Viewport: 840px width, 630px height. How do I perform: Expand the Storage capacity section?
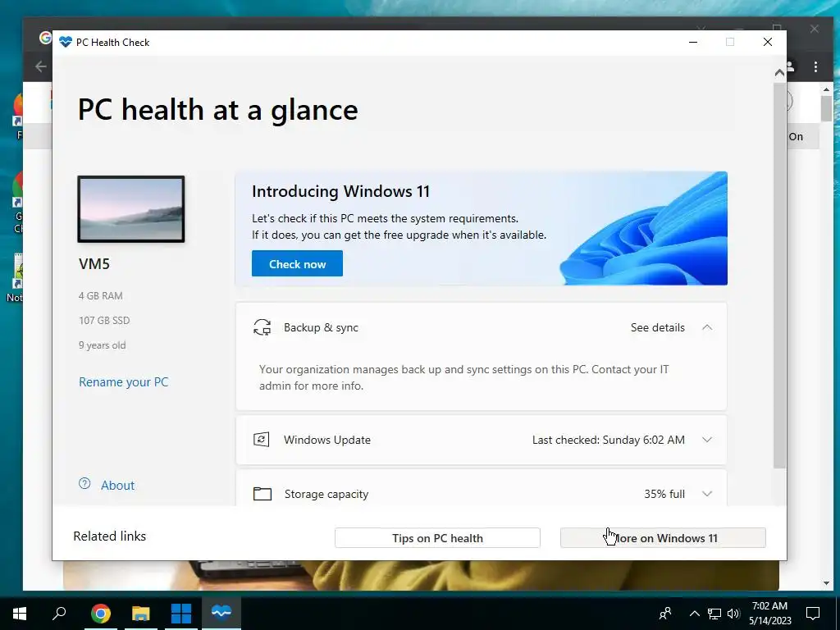707,493
